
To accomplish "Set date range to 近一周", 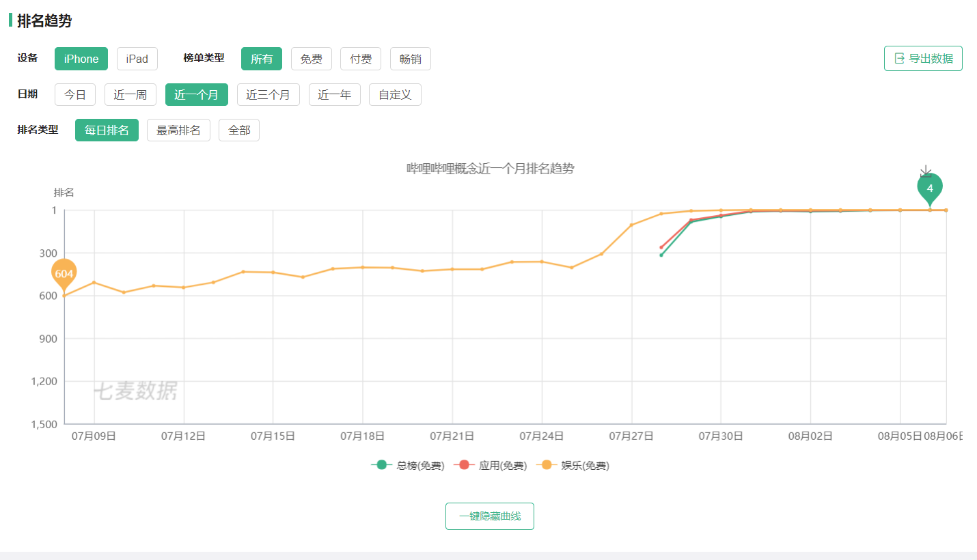I will point(130,95).
